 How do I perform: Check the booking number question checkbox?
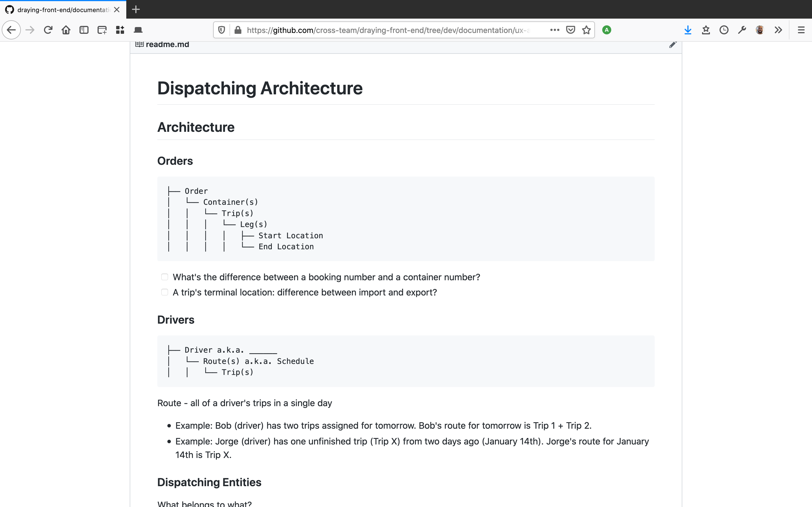point(164,277)
